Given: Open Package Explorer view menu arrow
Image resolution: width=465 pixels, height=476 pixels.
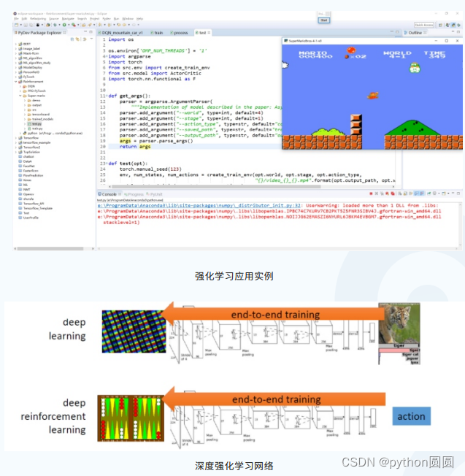Looking at the screenshot, I should tap(91, 39).
